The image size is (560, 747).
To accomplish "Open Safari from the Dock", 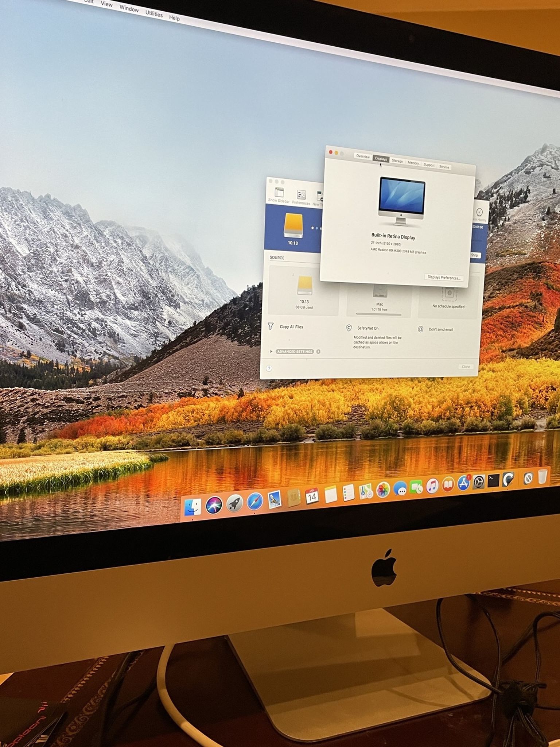I will coord(255,502).
